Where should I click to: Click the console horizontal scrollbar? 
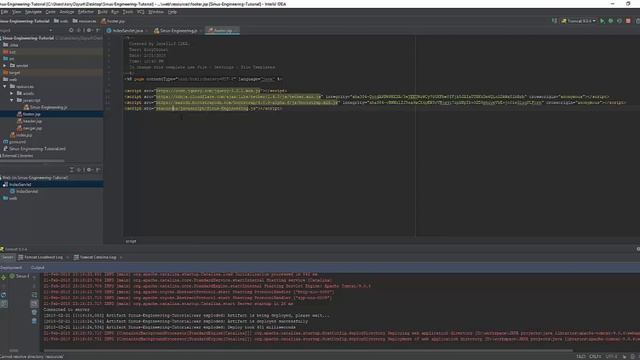pos(308,350)
